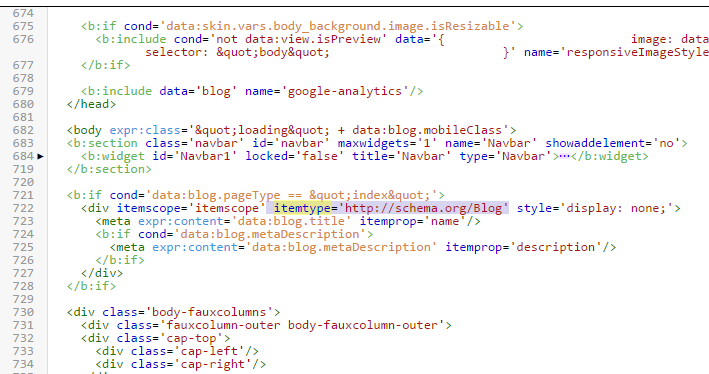Image resolution: width=709 pixels, height=374 pixels.
Task: Click the </b:if> tag on line 728
Action: coord(91,286)
